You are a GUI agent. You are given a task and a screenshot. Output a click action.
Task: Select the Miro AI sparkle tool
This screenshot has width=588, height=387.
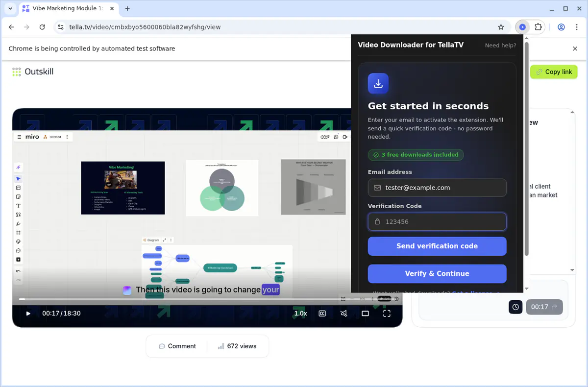(19, 168)
